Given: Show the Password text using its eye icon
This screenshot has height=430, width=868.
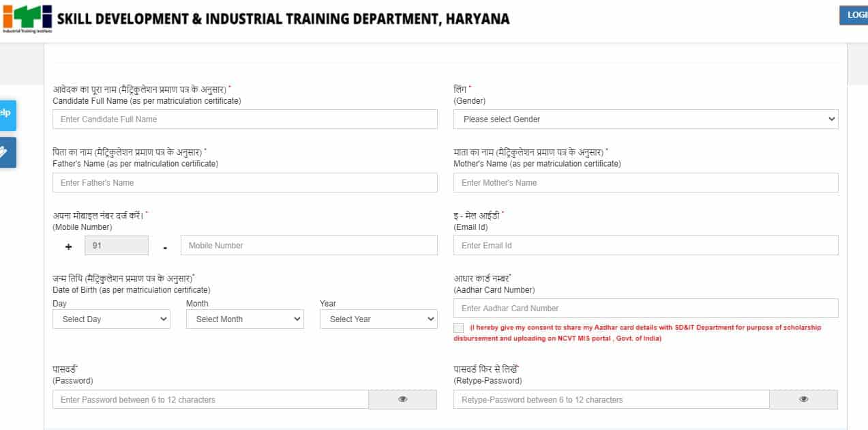Looking at the screenshot, I should point(402,399).
